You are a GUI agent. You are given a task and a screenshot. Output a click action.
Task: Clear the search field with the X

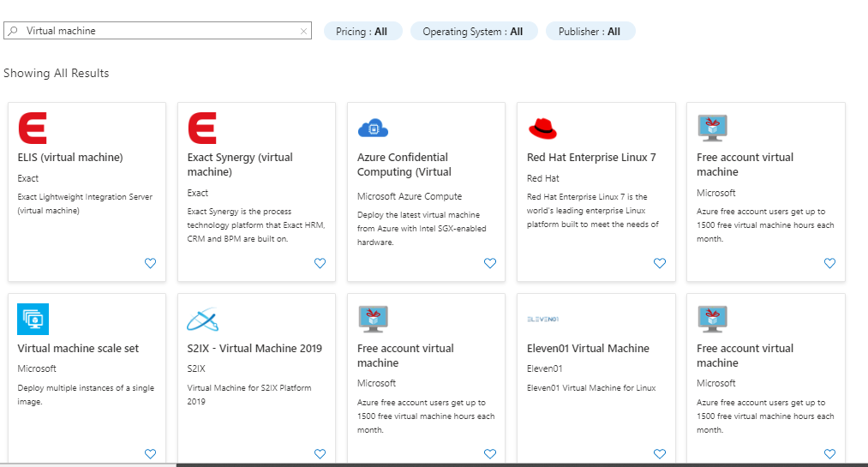click(x=303, y=31)
